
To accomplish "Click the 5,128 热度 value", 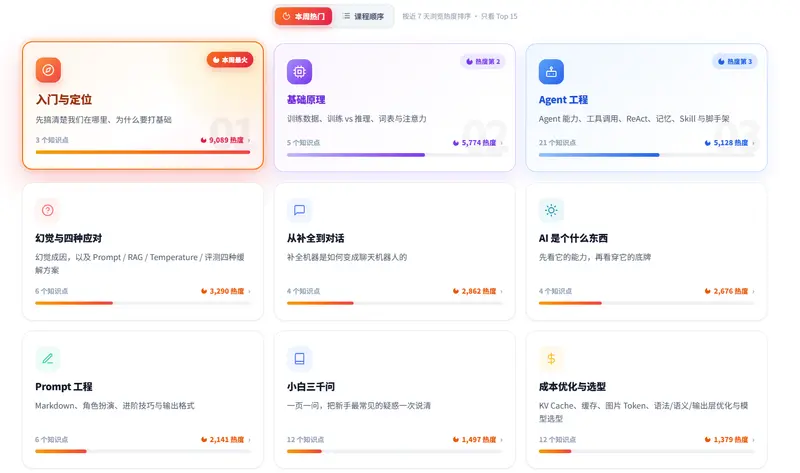I will pos(727,143).
